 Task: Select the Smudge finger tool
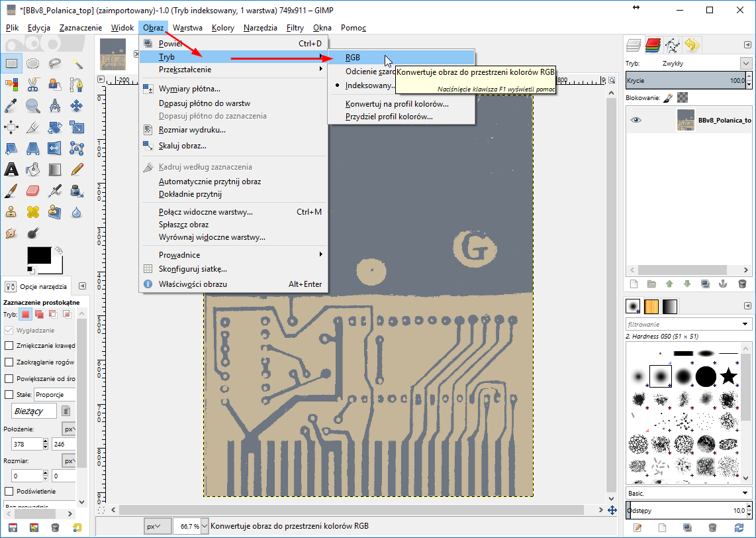pyautogui.click(x=11, y=233)
